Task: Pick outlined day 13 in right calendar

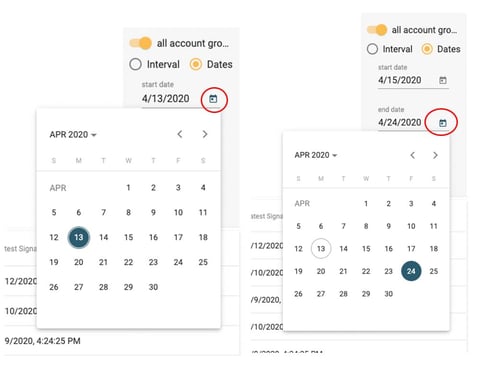Action: (321, 248)
